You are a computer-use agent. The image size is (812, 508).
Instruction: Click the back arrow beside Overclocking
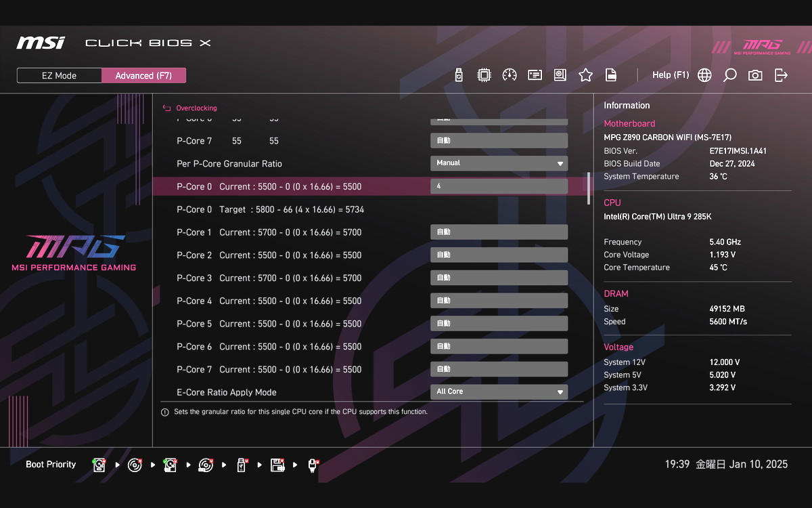tap(166, 108)
